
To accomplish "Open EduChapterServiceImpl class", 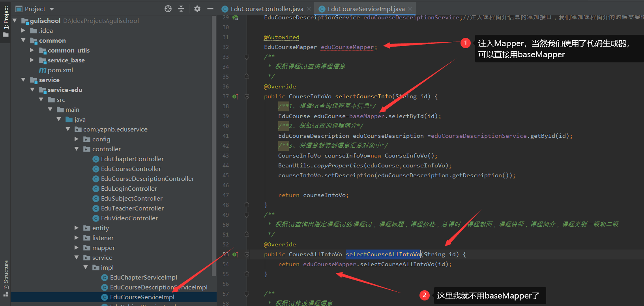I will (144, 277).
